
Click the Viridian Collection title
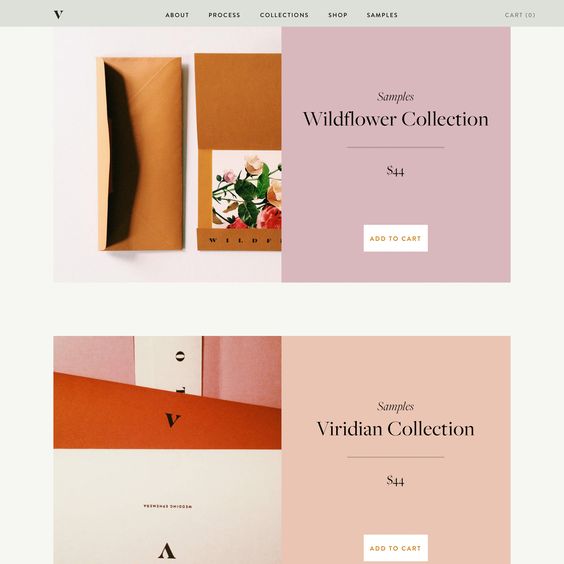click(395, 429)
